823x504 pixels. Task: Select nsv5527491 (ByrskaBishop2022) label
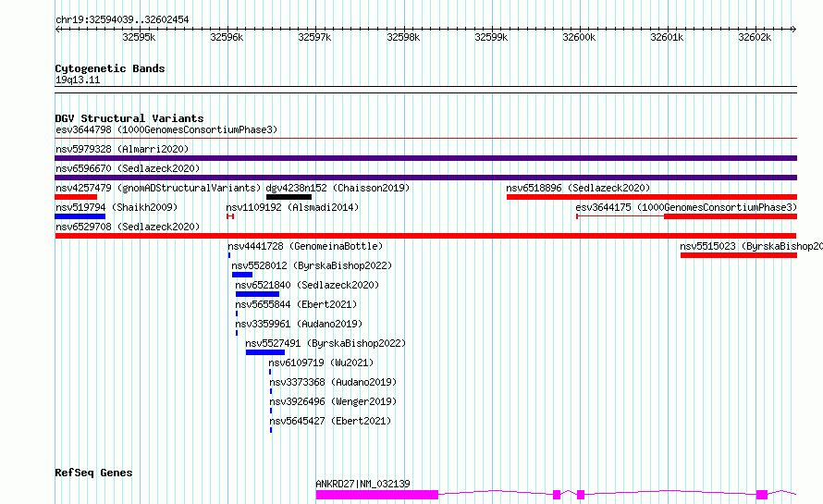tap(326, 343)
